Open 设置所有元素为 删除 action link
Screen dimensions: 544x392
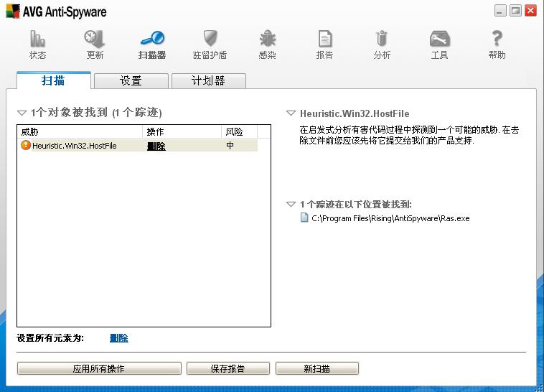[x=119, y=338]
